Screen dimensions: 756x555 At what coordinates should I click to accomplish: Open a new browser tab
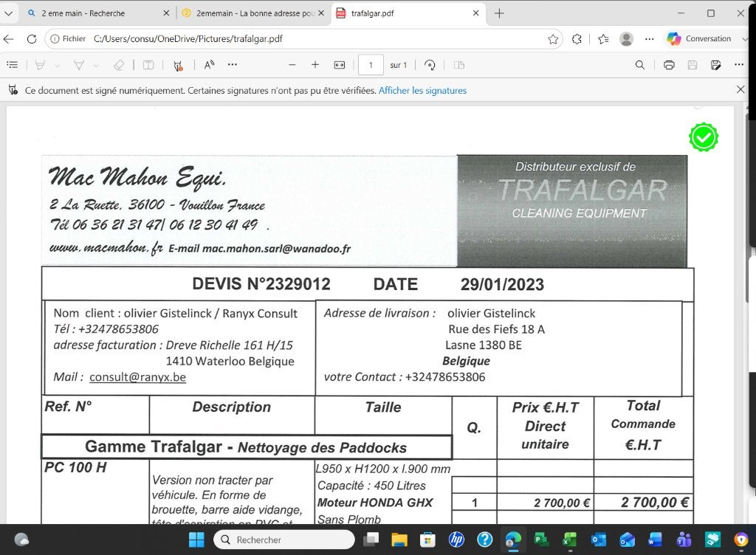(x=499, y=13)
